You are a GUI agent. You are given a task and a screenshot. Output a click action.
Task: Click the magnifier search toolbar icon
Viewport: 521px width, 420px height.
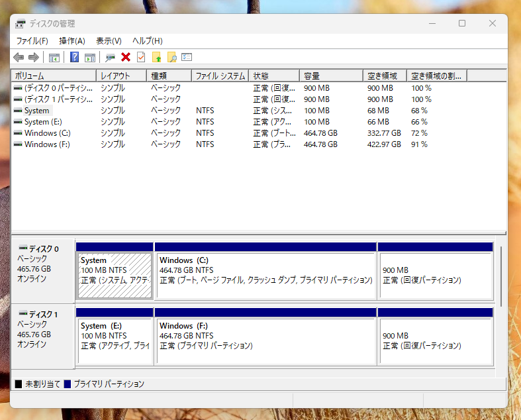click(171, 58)
